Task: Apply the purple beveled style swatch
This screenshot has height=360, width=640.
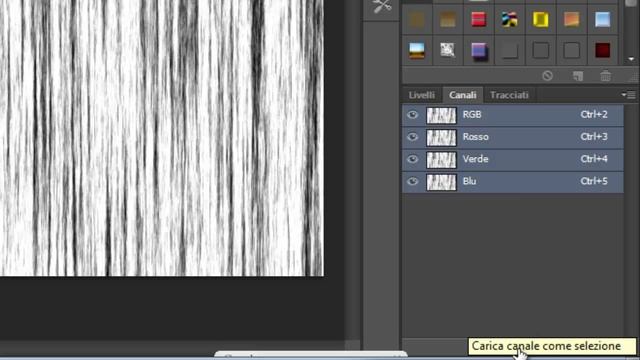Action: [478, 51]
